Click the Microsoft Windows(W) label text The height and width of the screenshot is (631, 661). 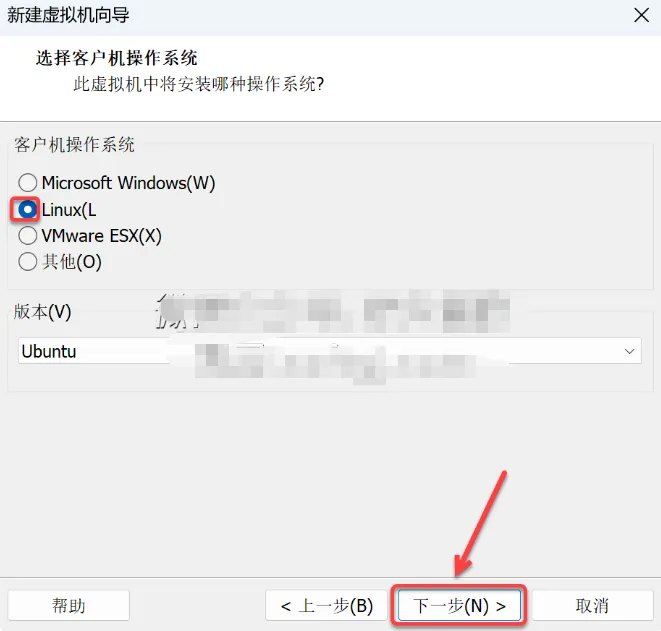(x=129, y=183)
